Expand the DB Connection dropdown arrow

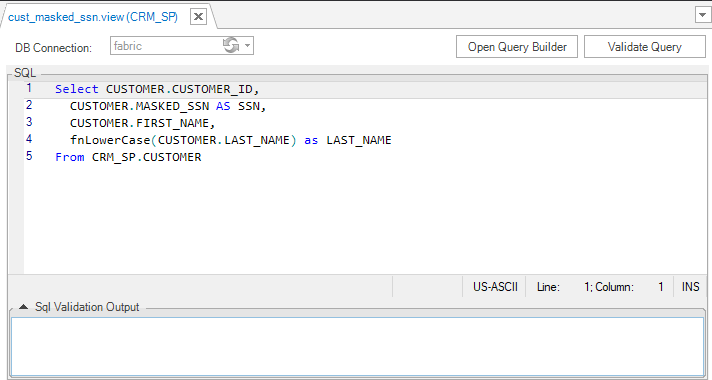(x=247, y=45)
